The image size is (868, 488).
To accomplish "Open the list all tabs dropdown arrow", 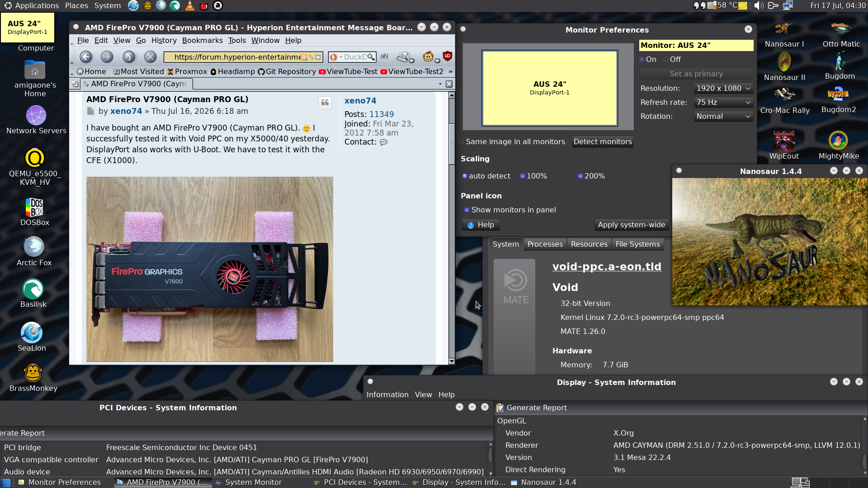I will click(x=440, y=84).
